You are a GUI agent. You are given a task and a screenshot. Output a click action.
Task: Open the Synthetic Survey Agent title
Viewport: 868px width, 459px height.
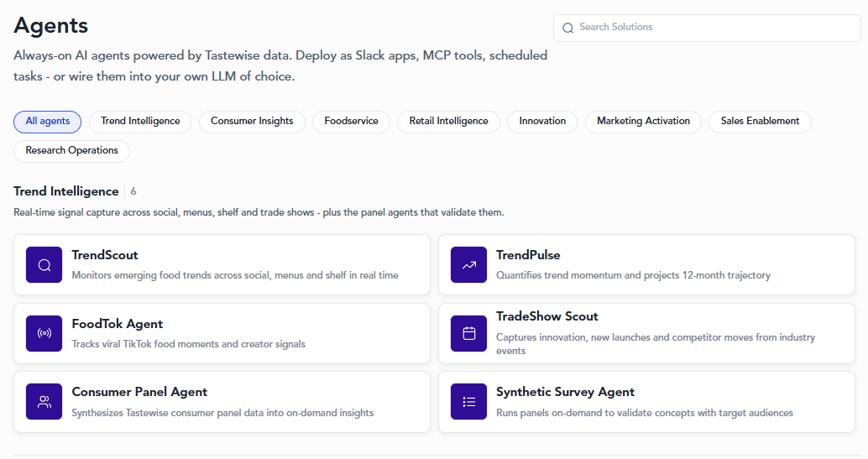(565, 392)
